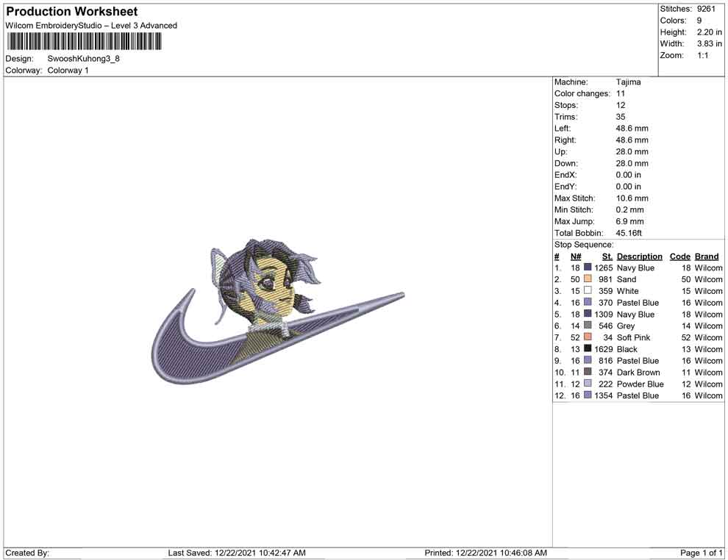This screenshot has height=560, width=728.
Task: Click the Up value '28.0 mm'
Action: pyautogui.click(x=632, y=151)
